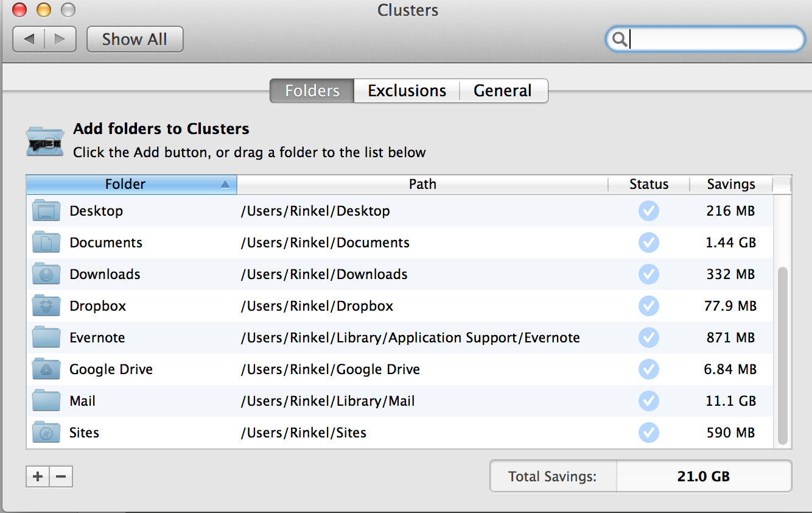The width and height of the screenshot is (812, 513).
Task: Focus the search input field
Action: pyautogui.click(x=712, y=40)
